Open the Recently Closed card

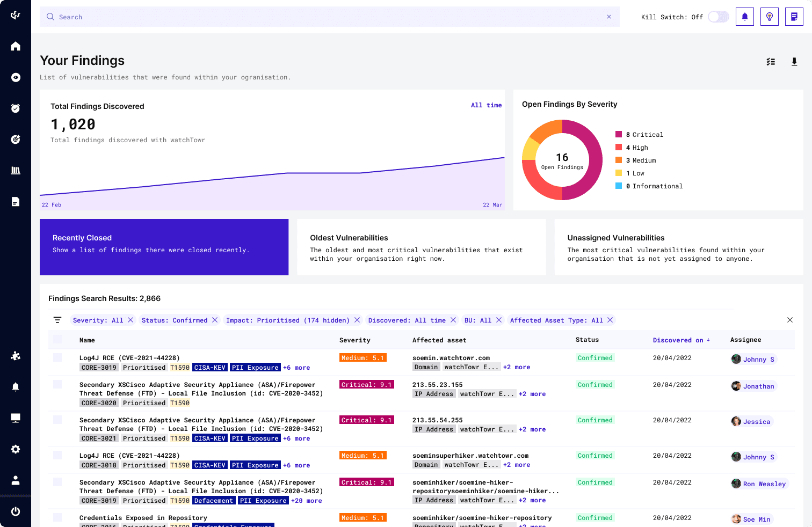click(x=164, y=247)
